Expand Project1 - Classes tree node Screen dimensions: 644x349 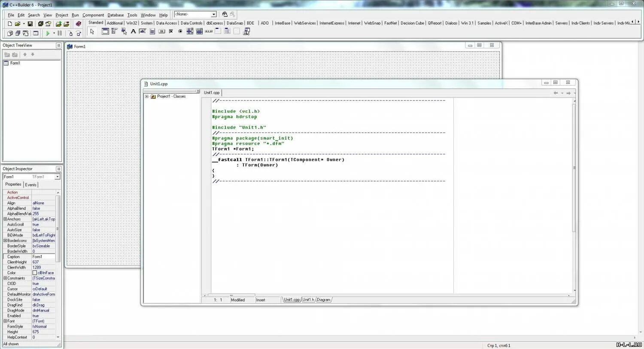coord(147,96)
